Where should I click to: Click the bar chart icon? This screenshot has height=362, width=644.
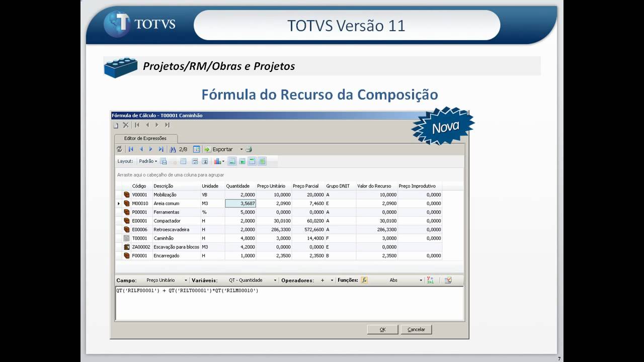click(x=218, y=161)
